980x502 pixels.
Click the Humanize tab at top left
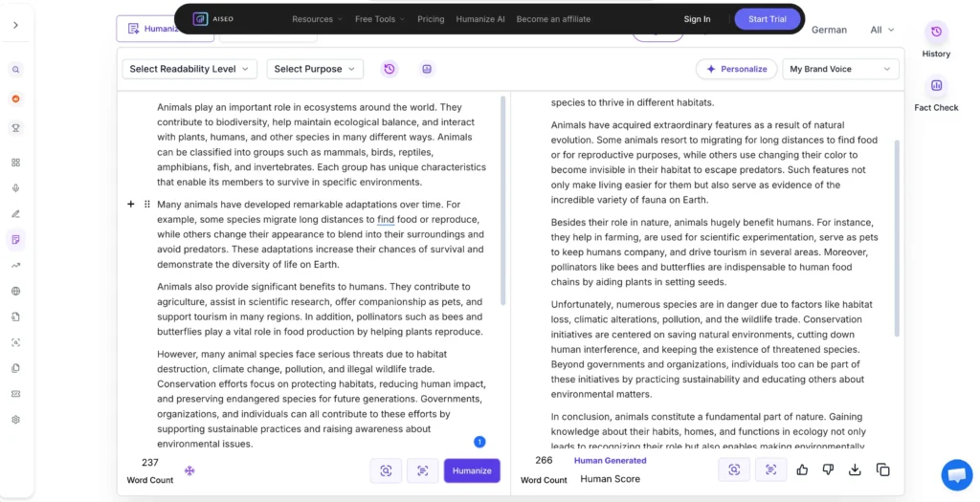[x=165, y=29]
